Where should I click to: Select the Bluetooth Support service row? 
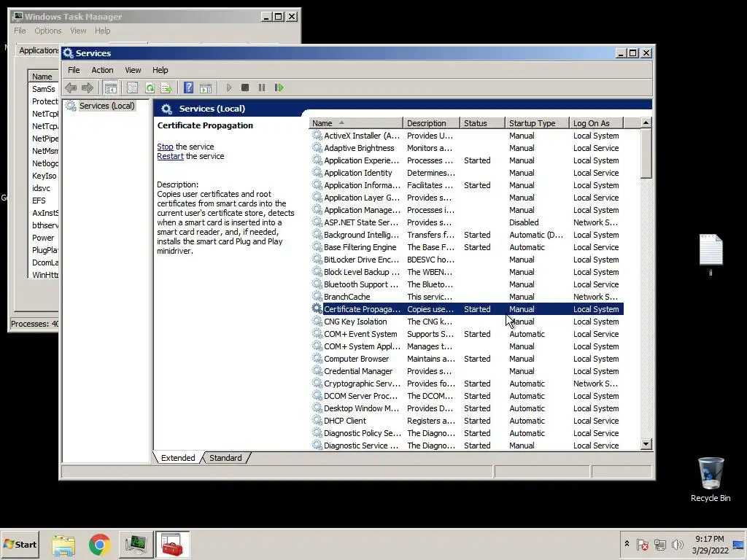click(x=467, y=284)
